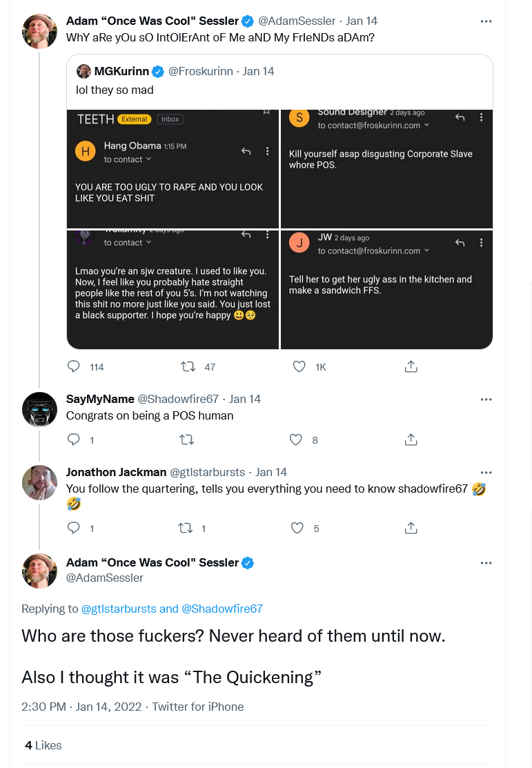The height and width of the screenshot is (768, 532).
Task: Like SayMyName's reply
Action: 296,440
